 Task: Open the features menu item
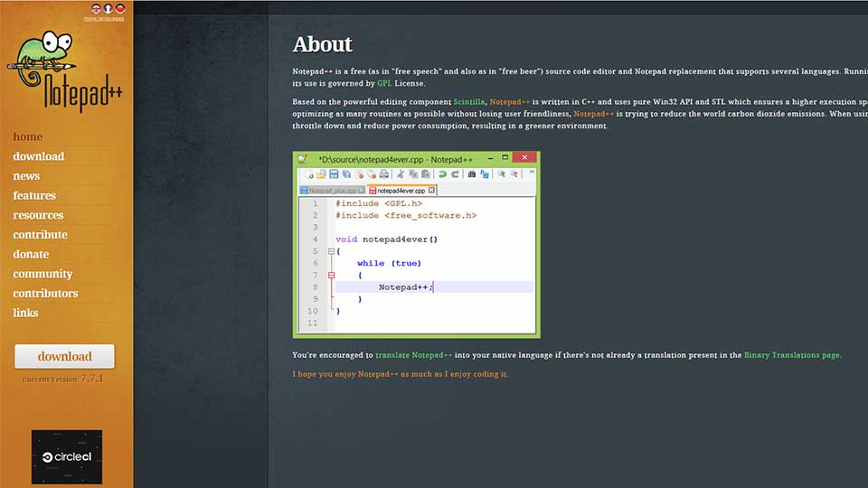(34, 195)
